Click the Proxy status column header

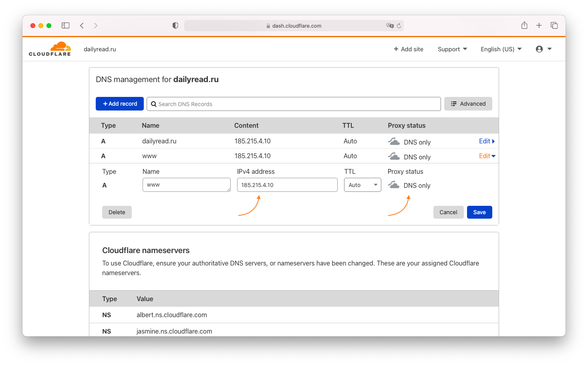(x=407, y=125)
